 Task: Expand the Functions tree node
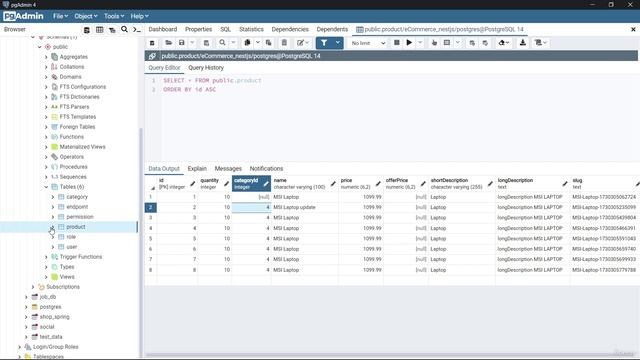(46, 137)
